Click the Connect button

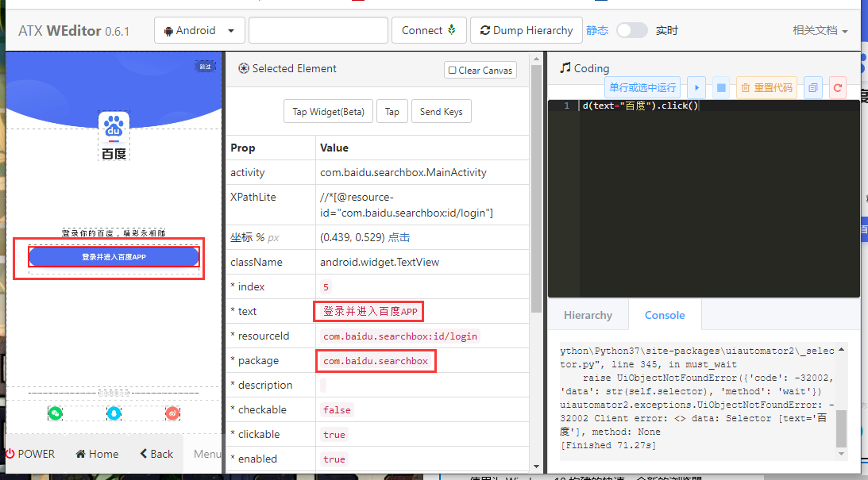(429, 29)
